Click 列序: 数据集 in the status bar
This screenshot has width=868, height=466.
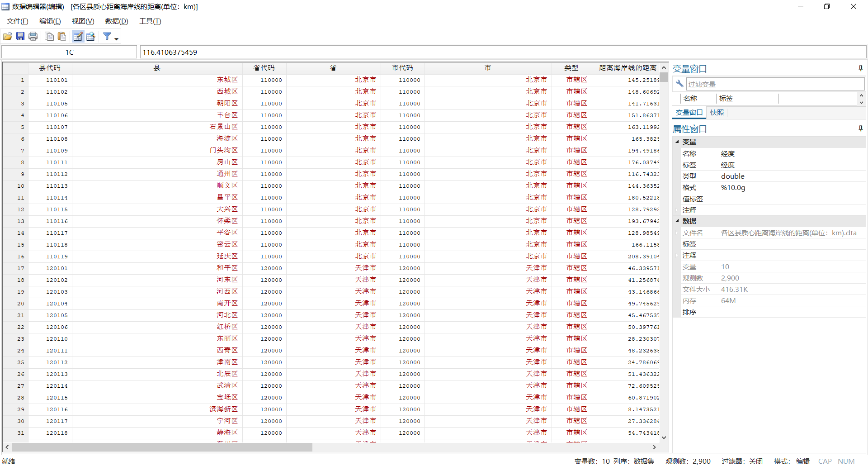pyautogui.click(x=633, y=461)
